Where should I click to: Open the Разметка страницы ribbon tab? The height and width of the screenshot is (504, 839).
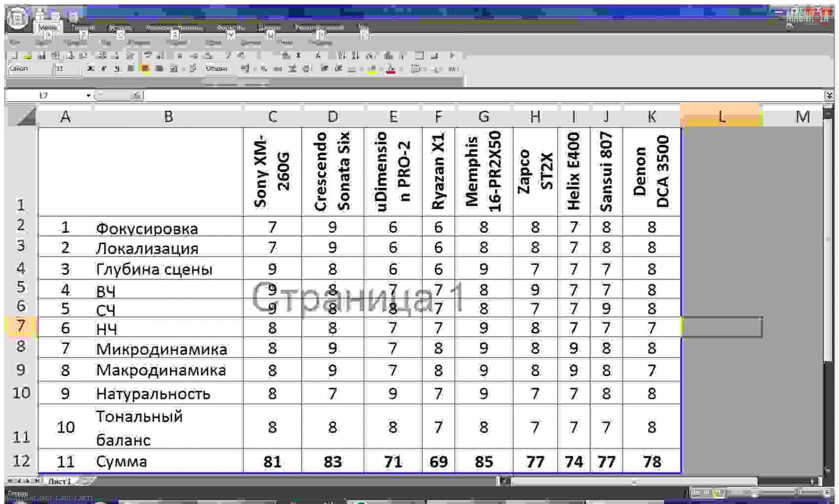(174, 27)
